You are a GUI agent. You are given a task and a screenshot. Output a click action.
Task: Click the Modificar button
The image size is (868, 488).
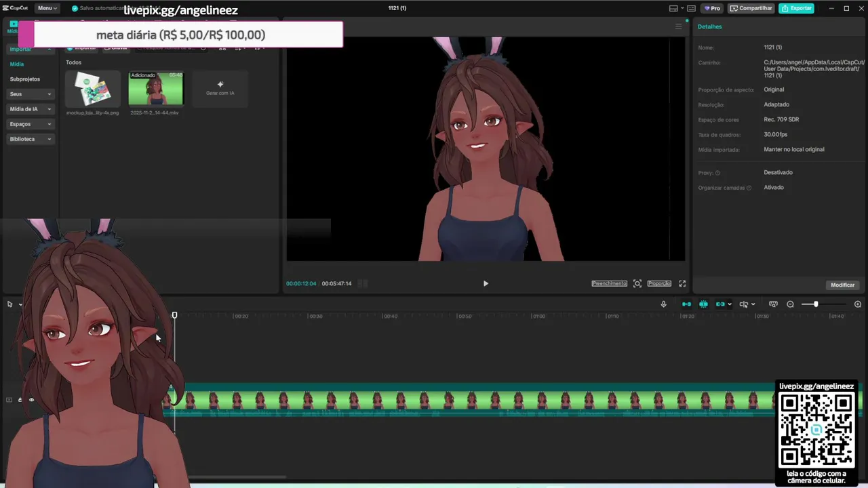click(843, 285)
